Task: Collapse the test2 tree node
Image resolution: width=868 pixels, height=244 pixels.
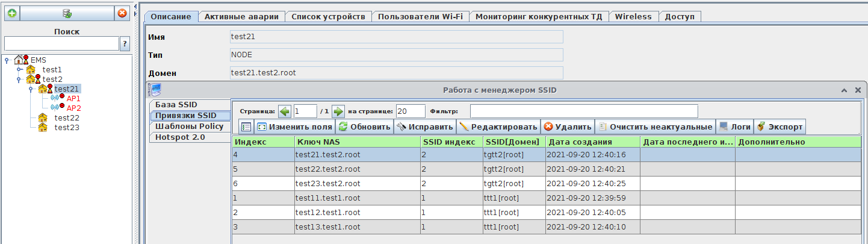Action: pos(19,79)
